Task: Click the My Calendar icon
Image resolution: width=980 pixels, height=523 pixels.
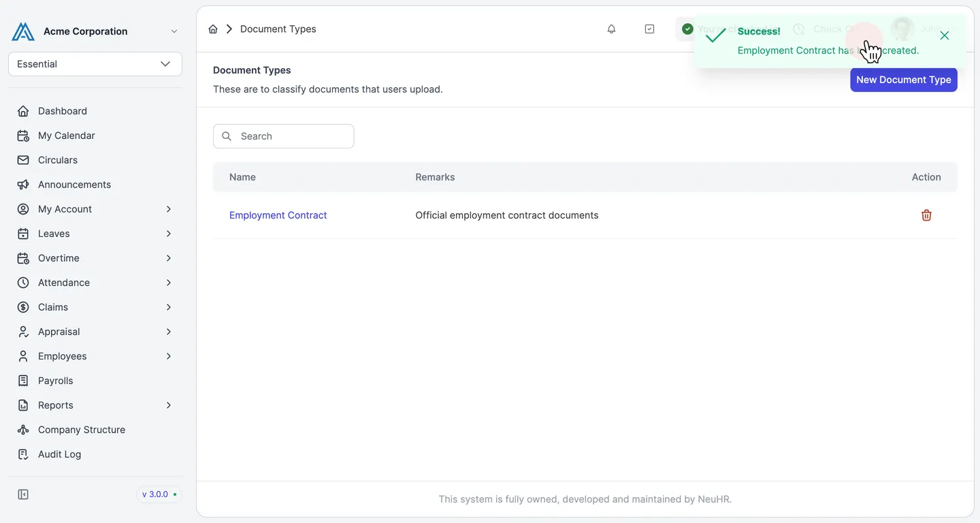Action: tap(23, 136)
